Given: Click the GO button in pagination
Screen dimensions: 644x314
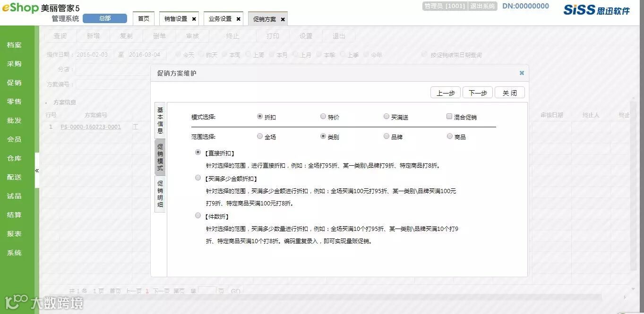Looking at the screenshot, I should tap(236, 291).
